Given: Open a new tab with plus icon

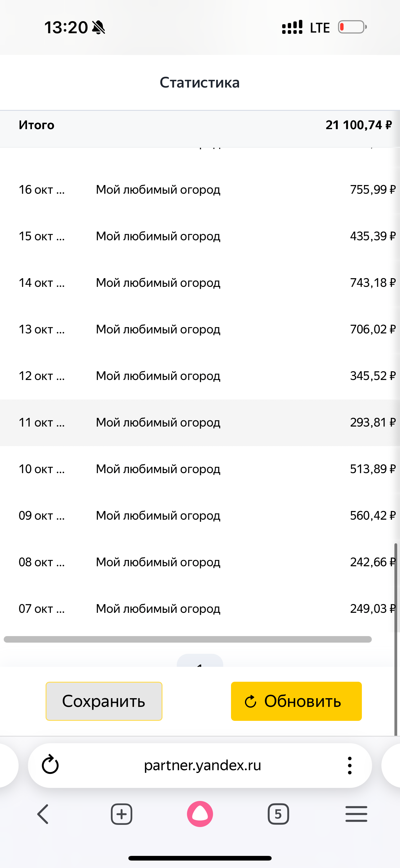Looking at the screenshot, I should coord(122,814).
